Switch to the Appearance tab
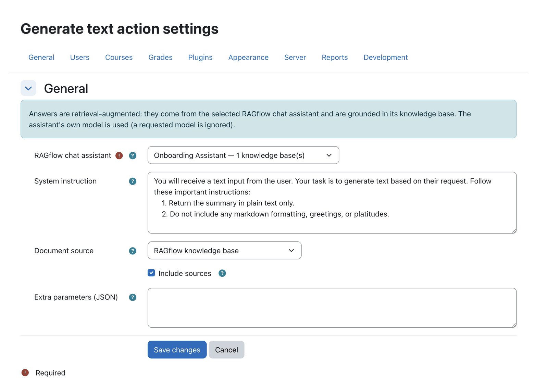548x392 pixels. (248, 58)
